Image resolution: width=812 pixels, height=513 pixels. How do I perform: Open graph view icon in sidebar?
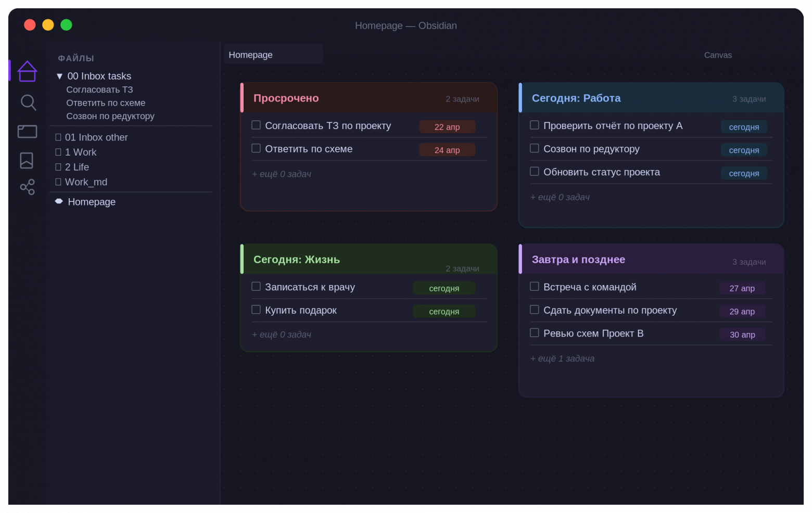point(27,187)
